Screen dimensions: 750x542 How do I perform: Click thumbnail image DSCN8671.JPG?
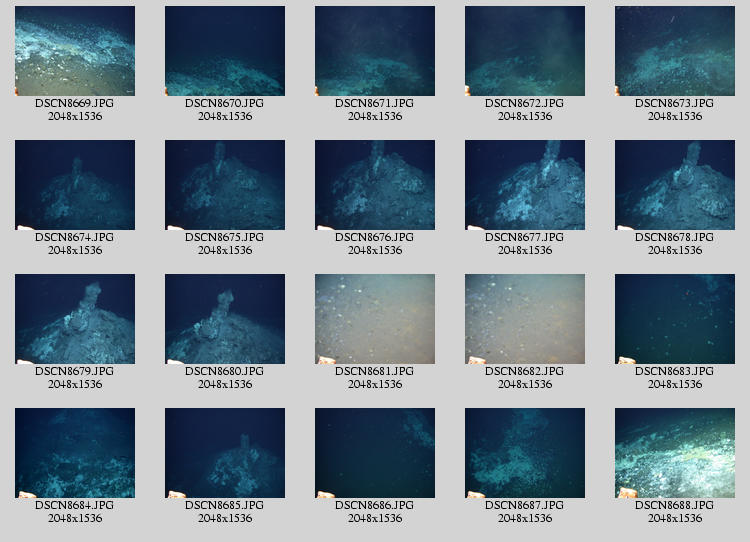[x=375, y=51]
